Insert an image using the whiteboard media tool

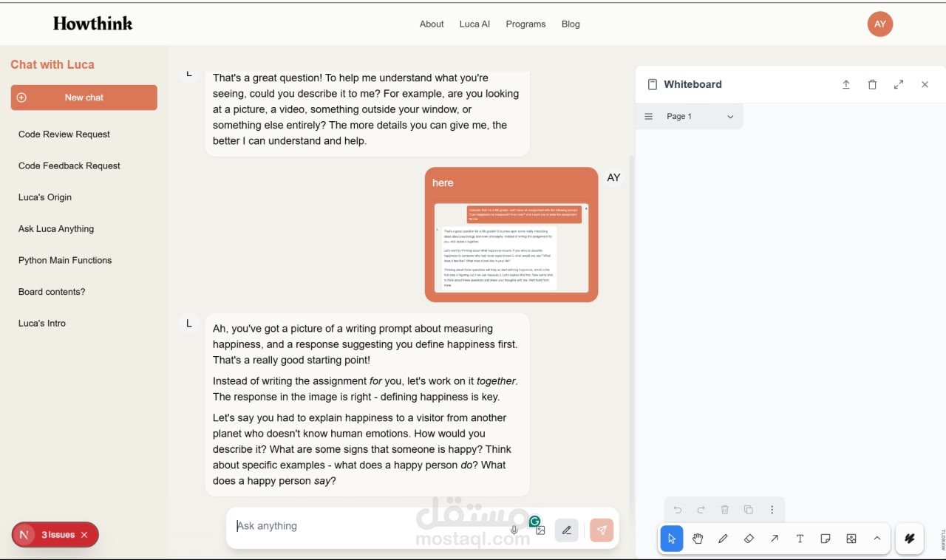click(851, 539)
